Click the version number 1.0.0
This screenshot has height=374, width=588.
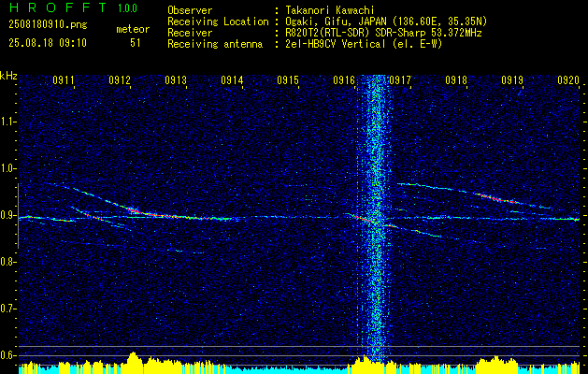click(x=127, y=8)
